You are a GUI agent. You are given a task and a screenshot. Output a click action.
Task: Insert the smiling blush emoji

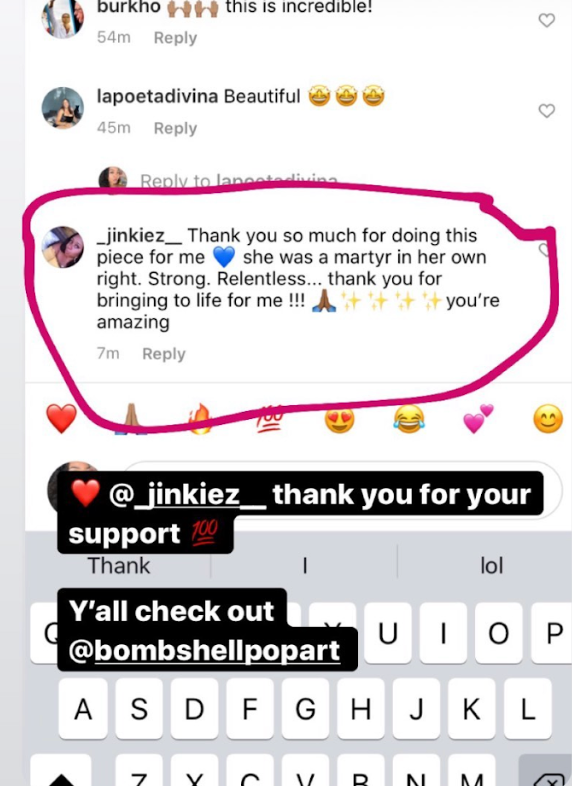547,419
